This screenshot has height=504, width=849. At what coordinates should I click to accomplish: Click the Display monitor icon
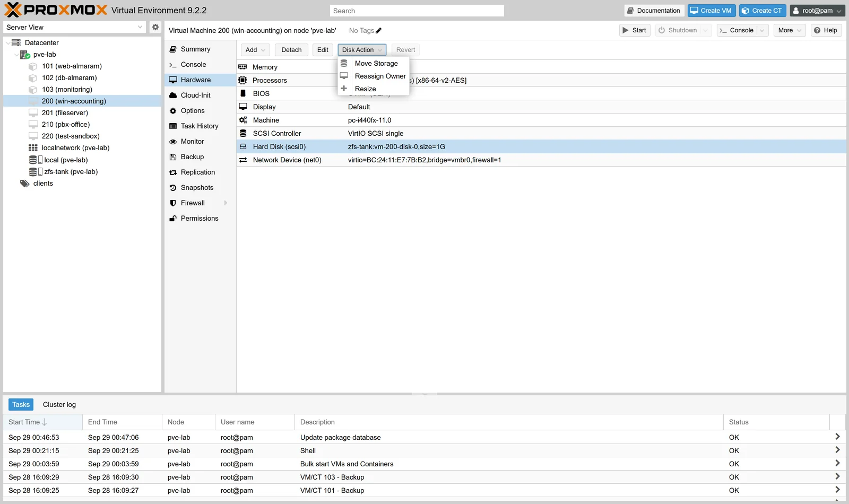pyautogui.click(x=243, y=107)
